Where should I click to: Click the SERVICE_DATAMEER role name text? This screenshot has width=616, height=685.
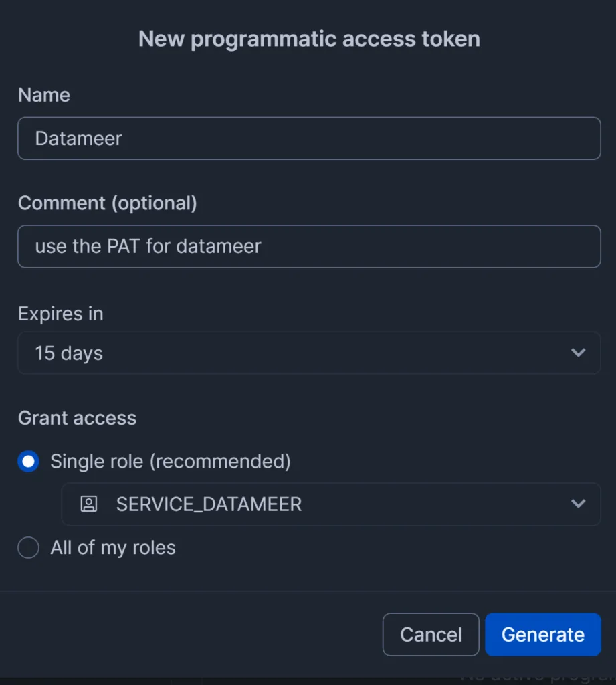click(209, 504)
